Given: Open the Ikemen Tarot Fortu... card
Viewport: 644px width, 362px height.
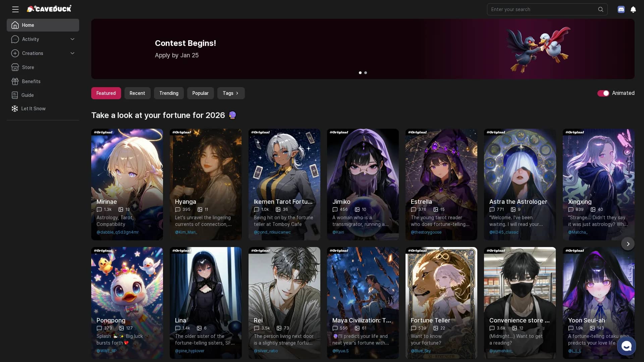Looking at the screenshot, I should pos(284,184).
